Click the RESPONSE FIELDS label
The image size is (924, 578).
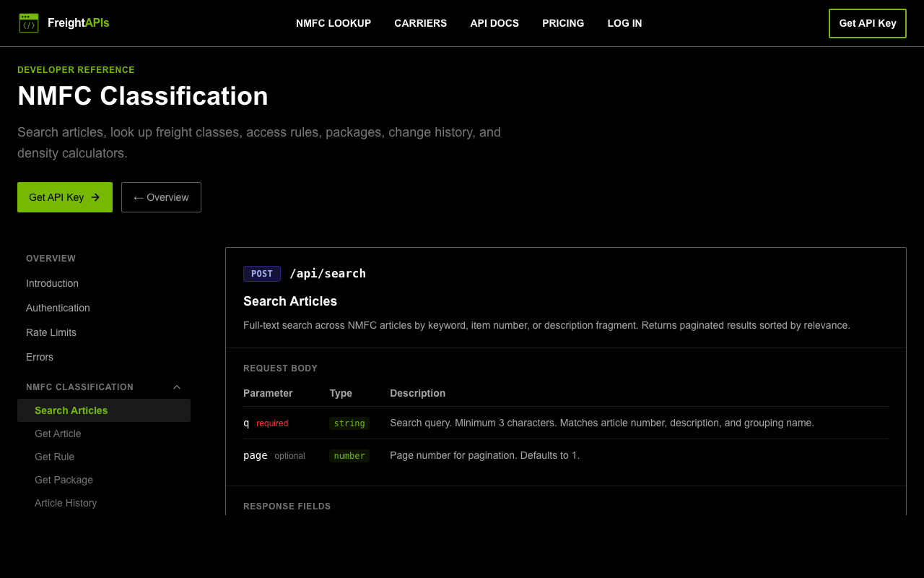[x=287, y=506]
